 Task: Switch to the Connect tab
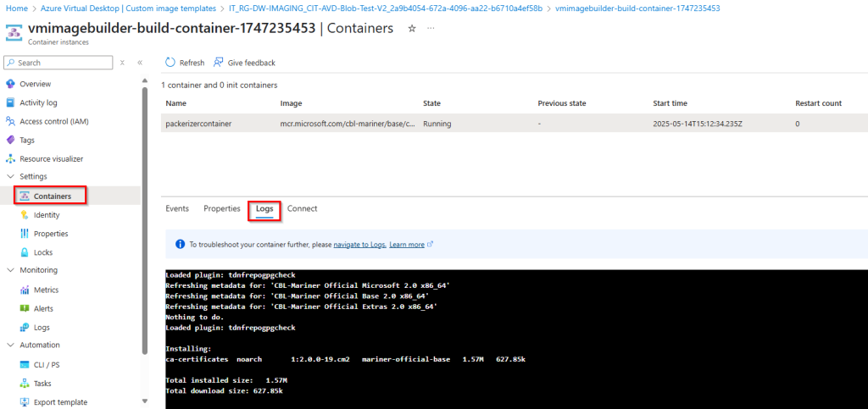302,208
